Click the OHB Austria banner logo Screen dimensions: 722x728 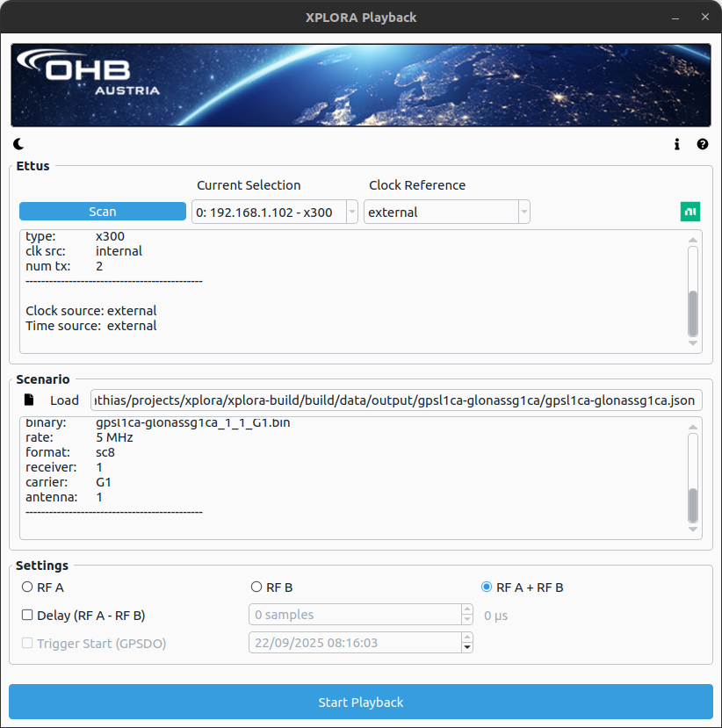(89, 76)
